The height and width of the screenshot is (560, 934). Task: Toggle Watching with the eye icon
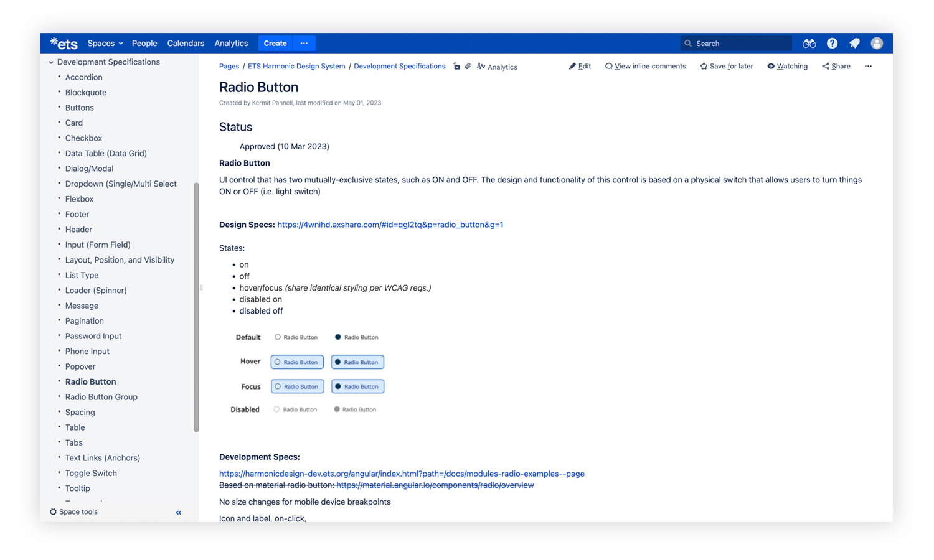click(x=787, y=66)
